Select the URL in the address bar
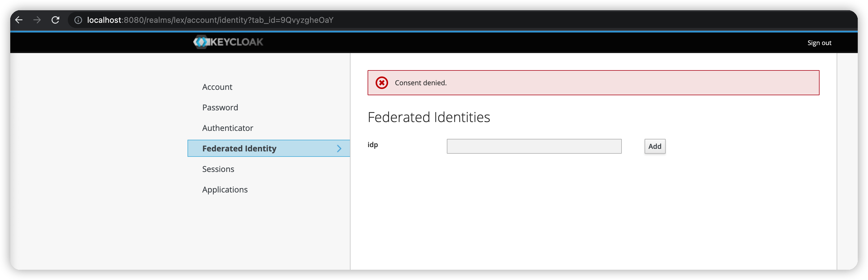 209,20
